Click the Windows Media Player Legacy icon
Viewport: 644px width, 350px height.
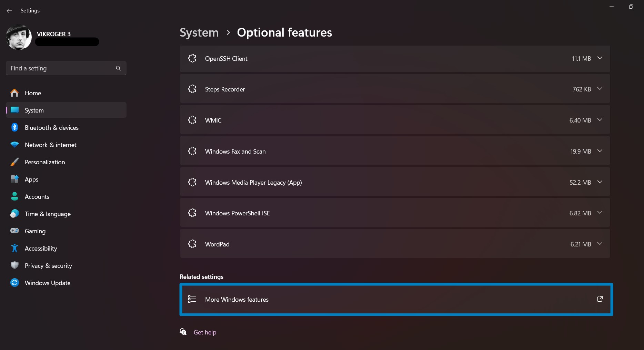click(192, 182)
